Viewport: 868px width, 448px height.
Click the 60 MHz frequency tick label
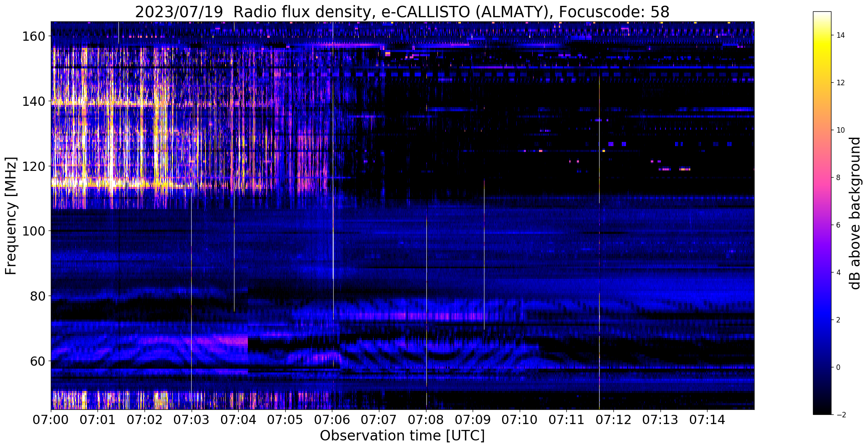(x=37, y=361)
